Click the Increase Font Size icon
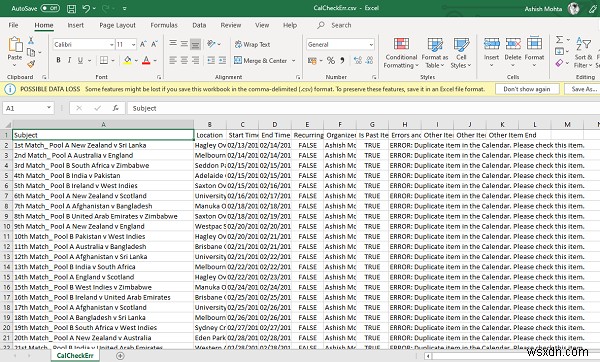The image size is (600, 362). coord(143,44)
